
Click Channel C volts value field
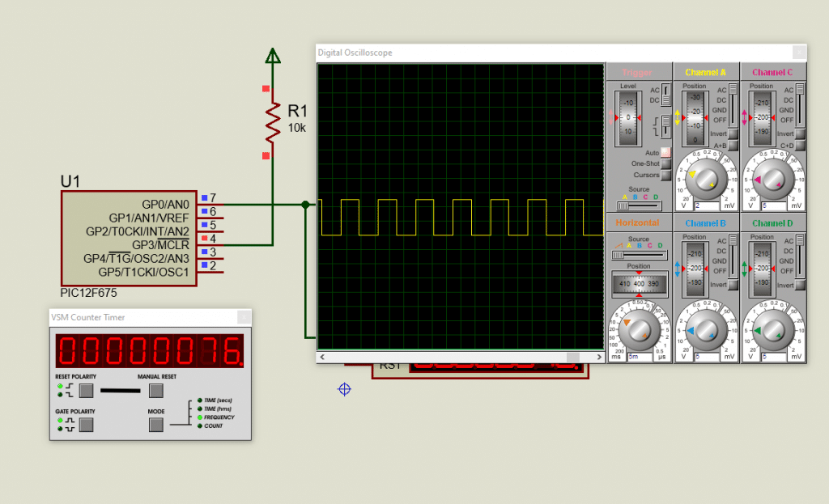click(x=774, y=206)
